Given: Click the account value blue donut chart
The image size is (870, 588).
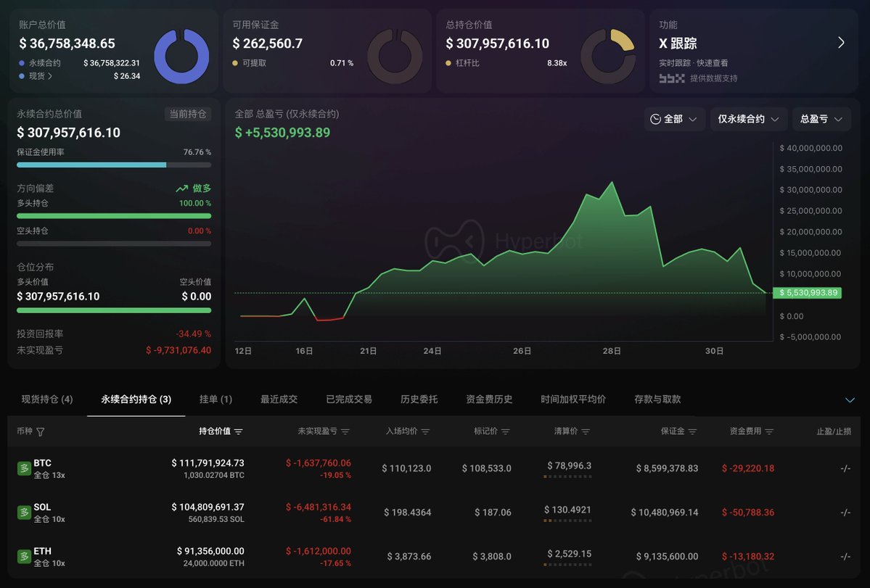Looking at the screenshot, I should click(x=181, y=56).
